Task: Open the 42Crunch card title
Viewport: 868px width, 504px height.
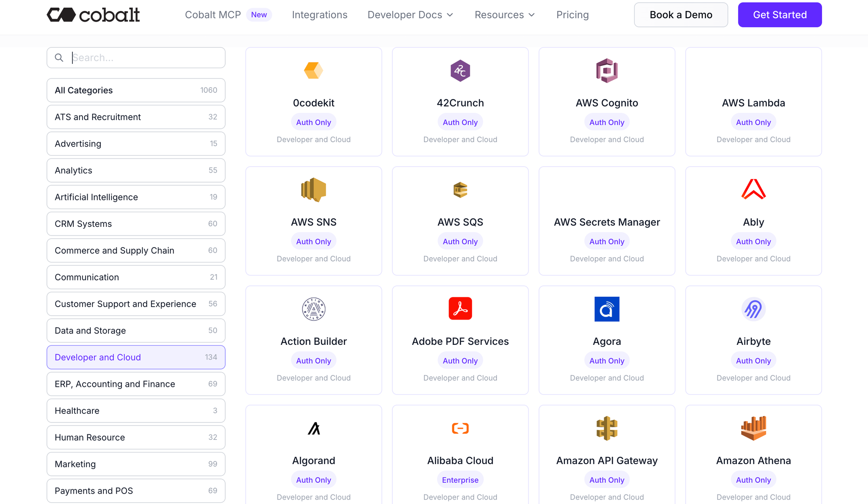Action: (x=460, y=103)
